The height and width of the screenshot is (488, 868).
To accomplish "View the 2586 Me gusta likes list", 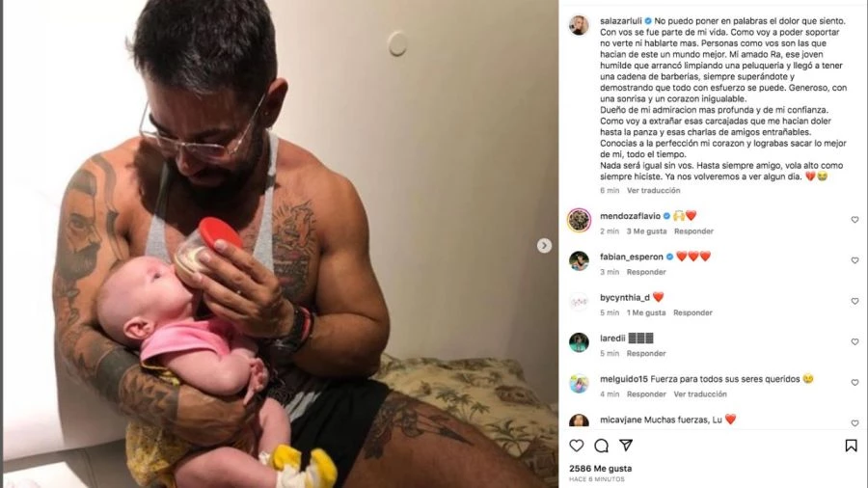I will 600,468.
